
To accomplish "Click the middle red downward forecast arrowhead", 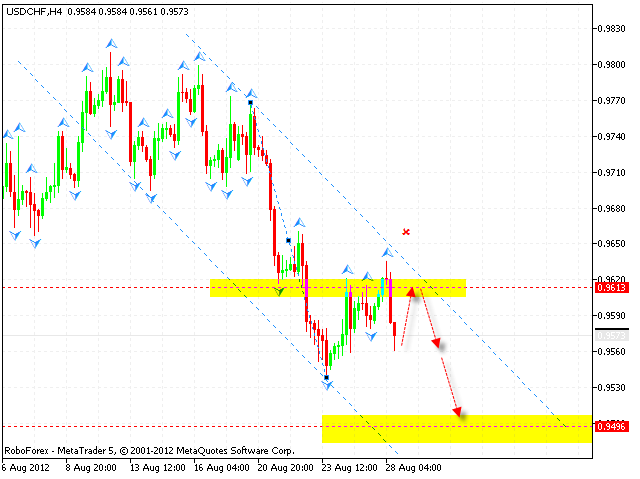I will coord(437,342).
